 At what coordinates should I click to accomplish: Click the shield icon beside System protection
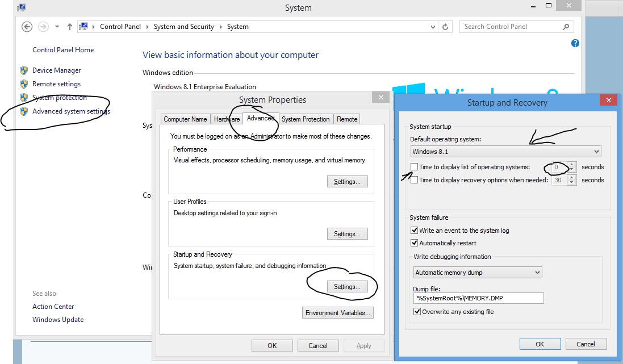[24, 97]
